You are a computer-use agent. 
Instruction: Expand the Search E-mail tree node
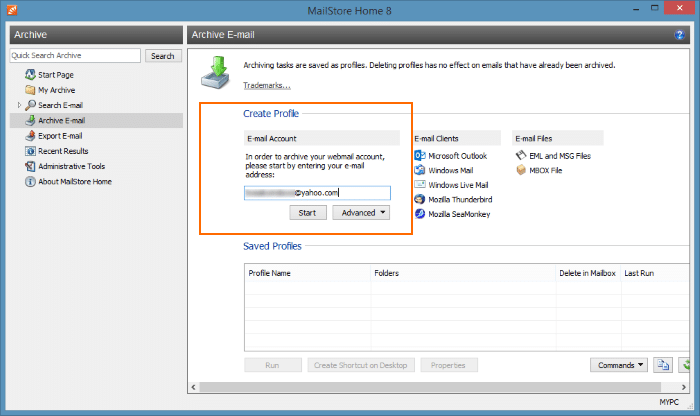point(19,105)
